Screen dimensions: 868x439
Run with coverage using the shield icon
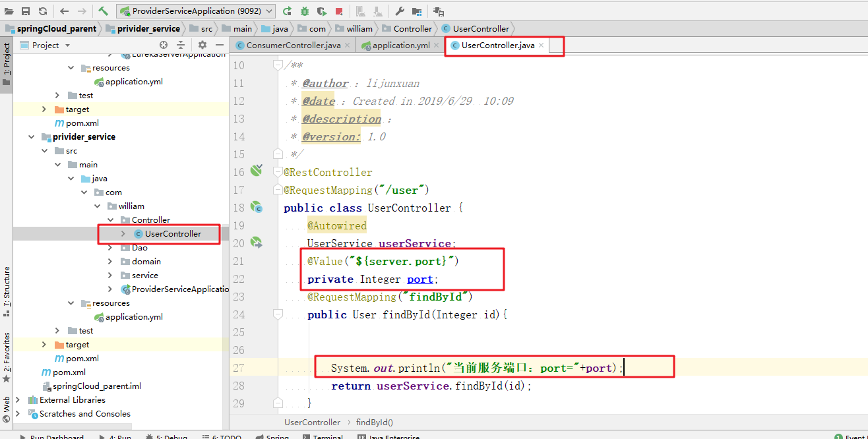point(321,11)
